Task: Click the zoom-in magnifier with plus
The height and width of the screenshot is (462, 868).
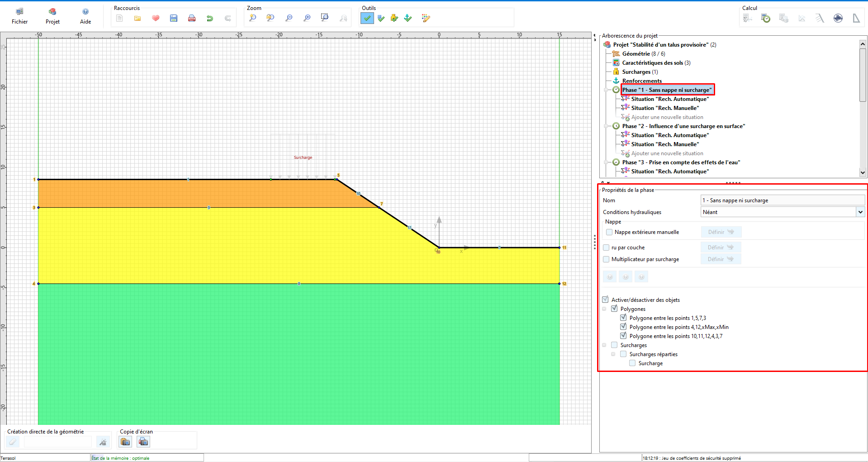Action: tap(307, 18)
